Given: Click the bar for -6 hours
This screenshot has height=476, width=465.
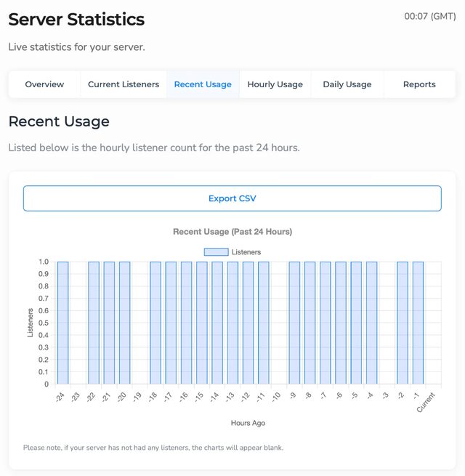Looking at the screenshot, I should click(x=341, y=323).
